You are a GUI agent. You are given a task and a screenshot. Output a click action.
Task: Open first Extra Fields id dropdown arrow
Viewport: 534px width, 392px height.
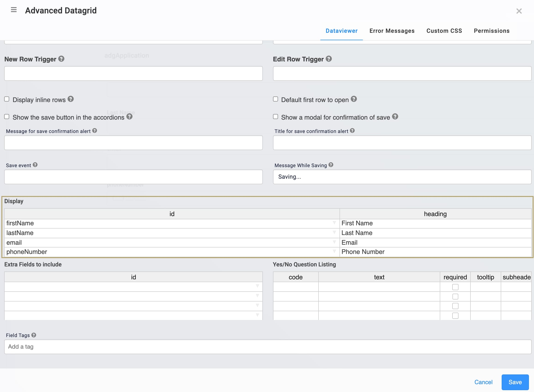[x=257, y=286]
